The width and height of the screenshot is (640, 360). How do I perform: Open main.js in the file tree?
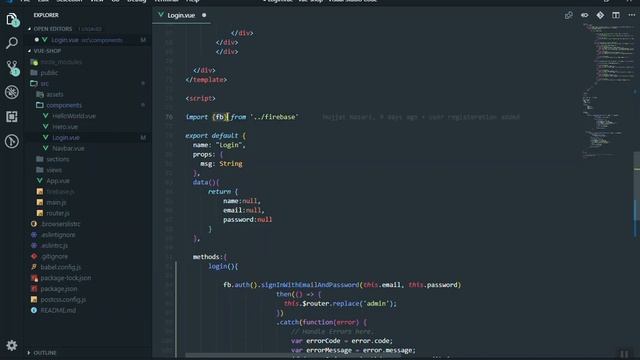pyautogui.click(x=56, y=202)
